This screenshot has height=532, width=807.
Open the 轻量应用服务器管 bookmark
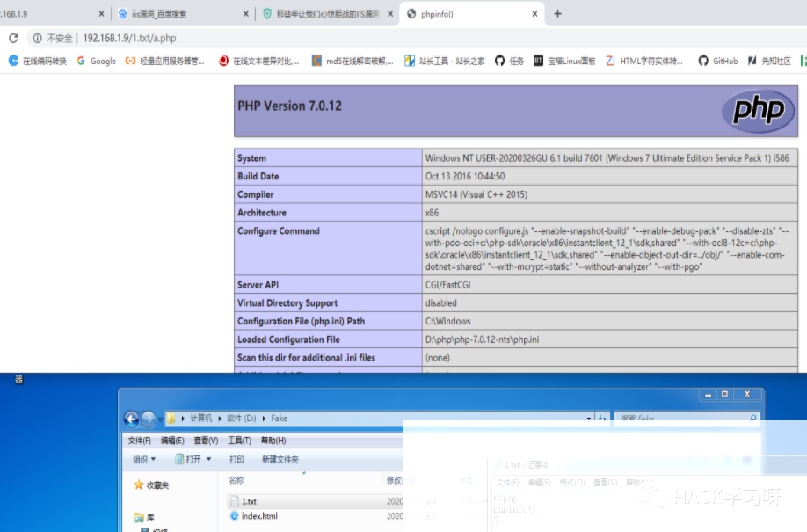coord(164,61)
